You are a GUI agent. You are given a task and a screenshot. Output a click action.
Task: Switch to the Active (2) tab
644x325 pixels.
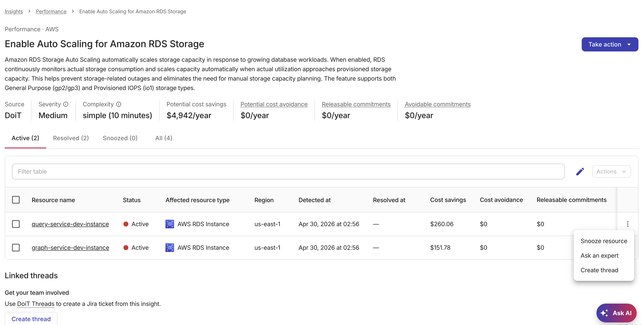25,138
